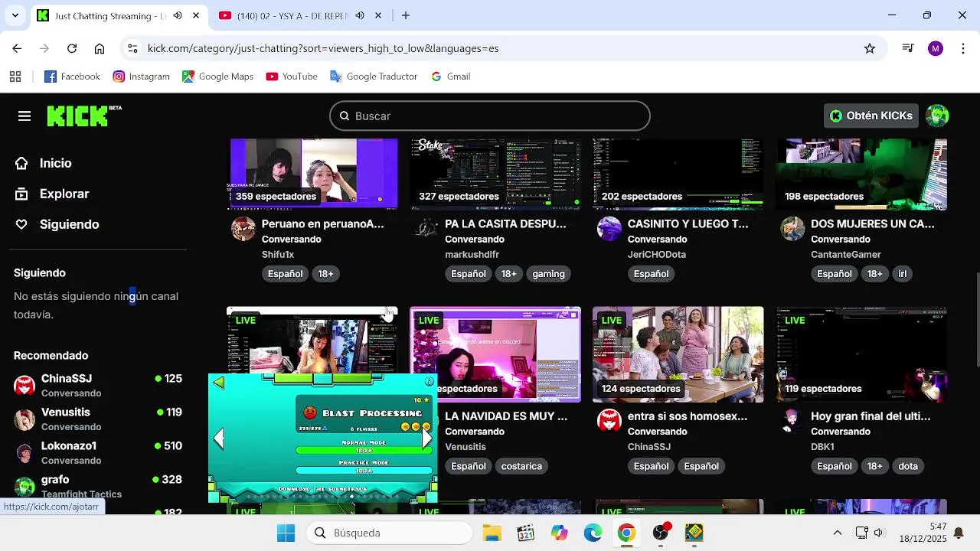
Task: Open Lokonazo1 in Recomendado sidebar list
Action: [97, 452]
